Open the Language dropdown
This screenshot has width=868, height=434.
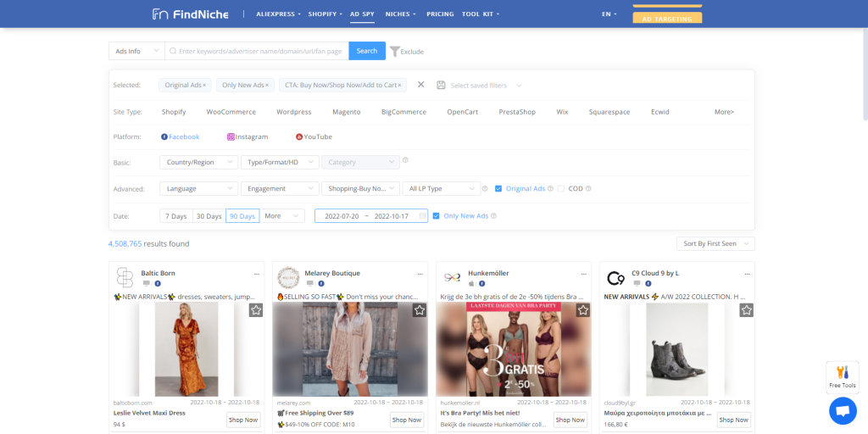pos(198,189)
